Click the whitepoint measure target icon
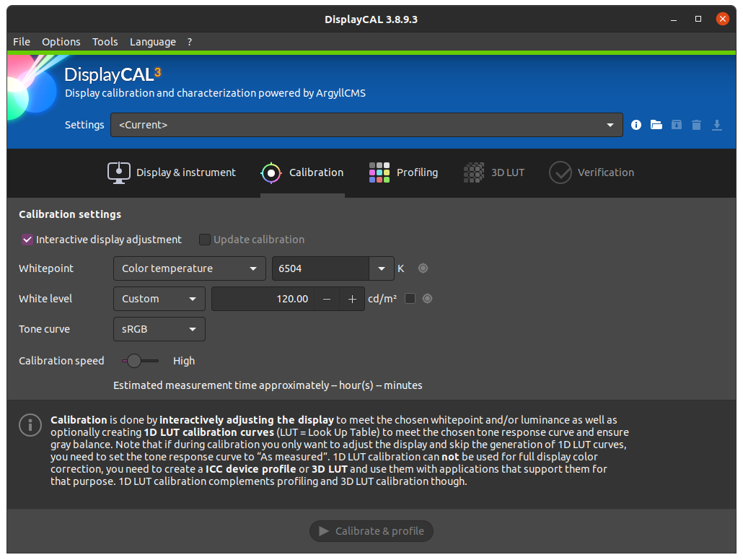 [423, 268]
